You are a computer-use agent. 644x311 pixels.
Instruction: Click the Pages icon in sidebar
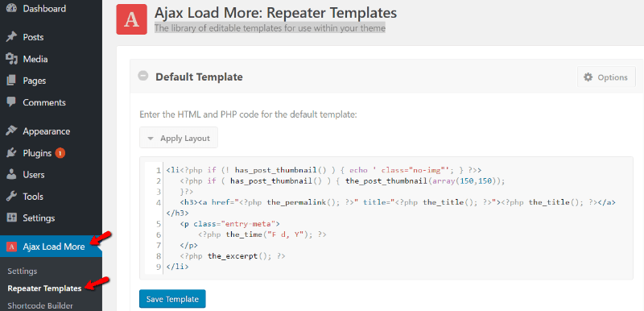pyautogui.click(x=11, y=81)
